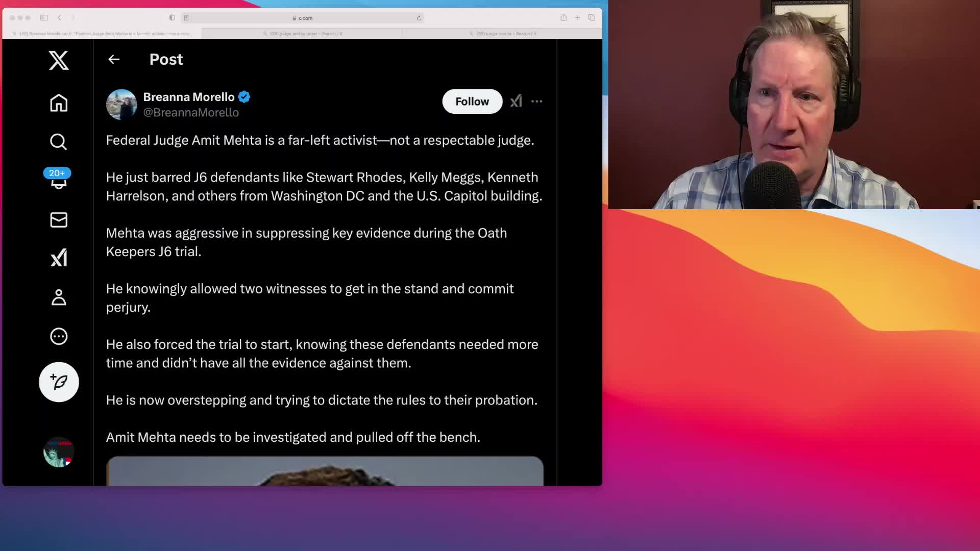Open the Explore search icon
This screenshot has height=551, width=980.
pos(59,142)
